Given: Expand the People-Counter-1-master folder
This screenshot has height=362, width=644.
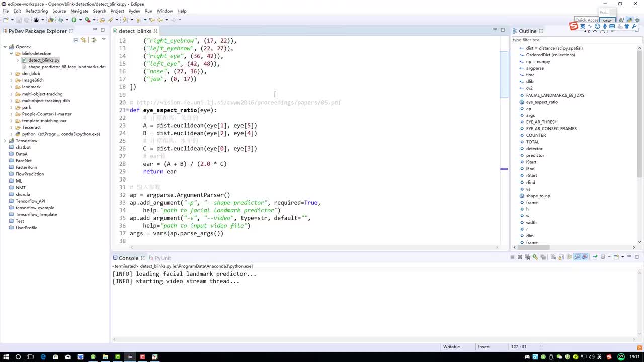Looking at the screenshot, I should pyautogui.click(x=11, y=114).
